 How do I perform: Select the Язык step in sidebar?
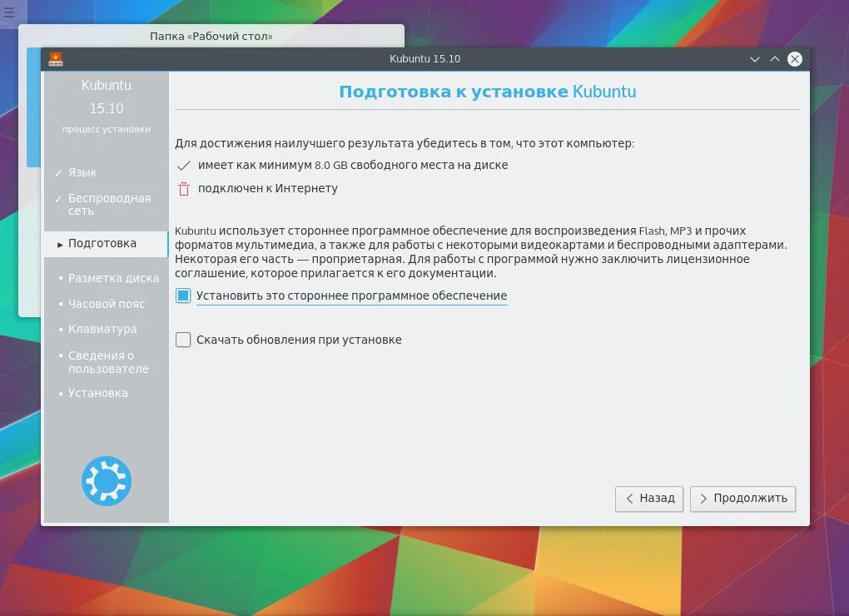pyautogui.click(x=82, y=172)
